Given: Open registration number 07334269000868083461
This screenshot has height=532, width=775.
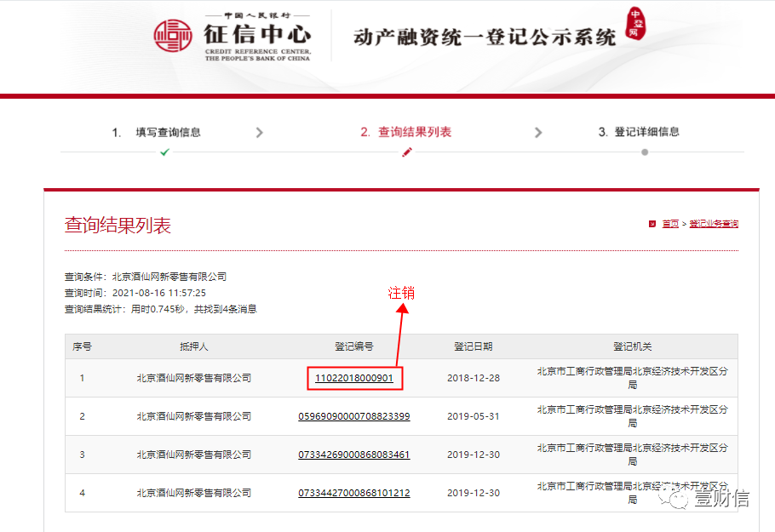Looking at the screenshot, I should (x=354, y=455).
